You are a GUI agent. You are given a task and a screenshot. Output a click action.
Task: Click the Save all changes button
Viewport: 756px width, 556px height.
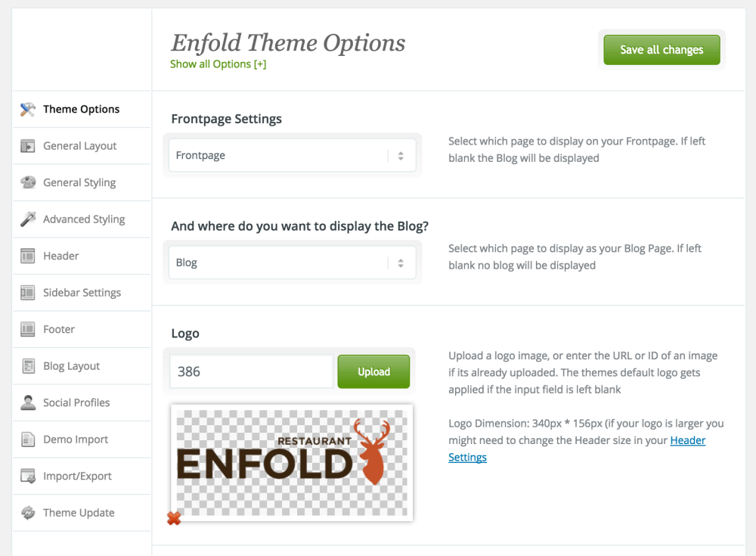click(x=661, y=50)
